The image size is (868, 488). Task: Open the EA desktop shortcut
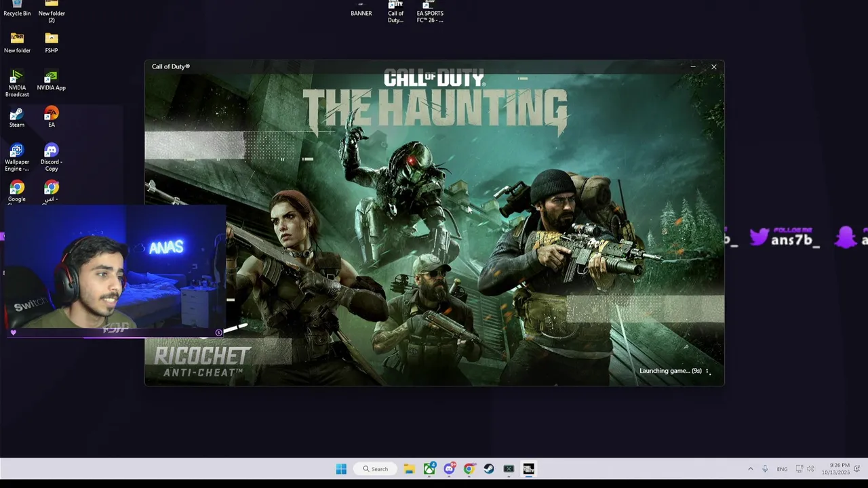(x=52, y=117)
